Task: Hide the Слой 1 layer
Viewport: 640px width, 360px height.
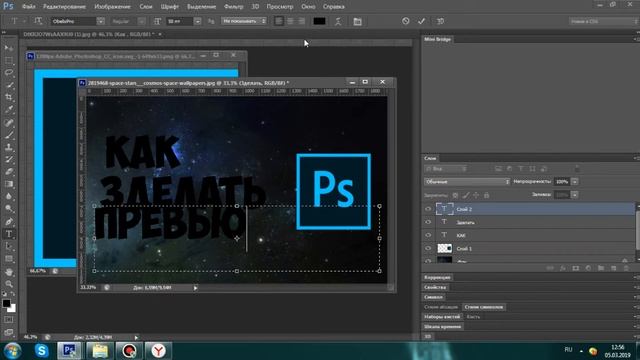Action: (x=428, y=248)
